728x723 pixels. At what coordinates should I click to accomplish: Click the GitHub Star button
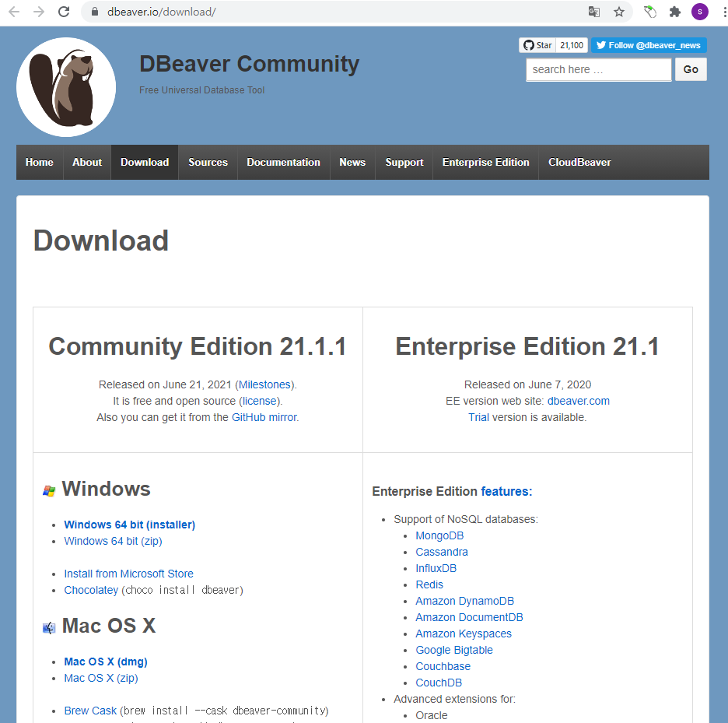coord(537,45)
